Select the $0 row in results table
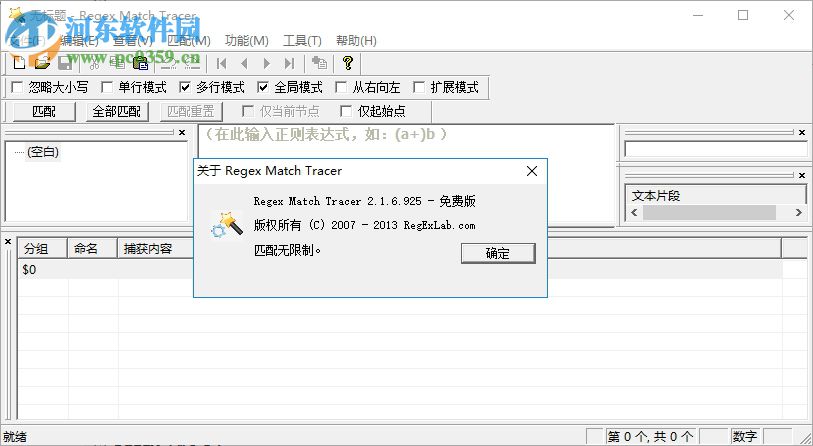This screenshot has height=446, width=813. click(x=399, y=270)
